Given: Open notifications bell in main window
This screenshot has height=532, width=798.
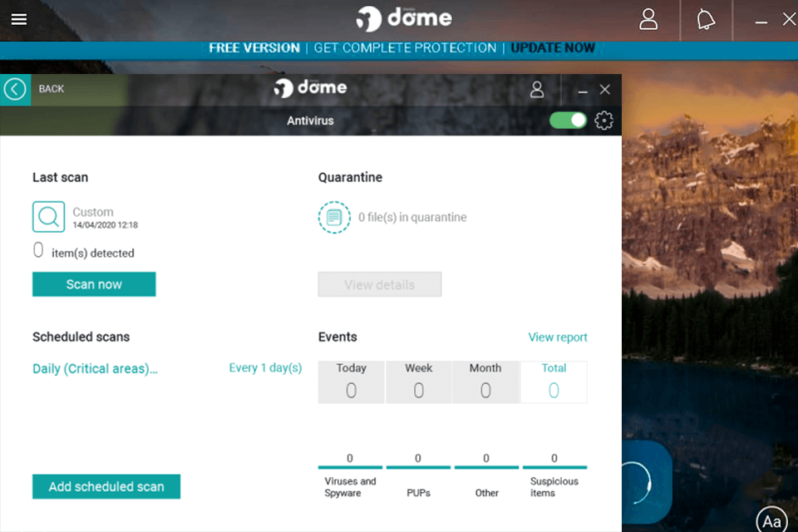Looking at the screenshot, I should 706,20.
